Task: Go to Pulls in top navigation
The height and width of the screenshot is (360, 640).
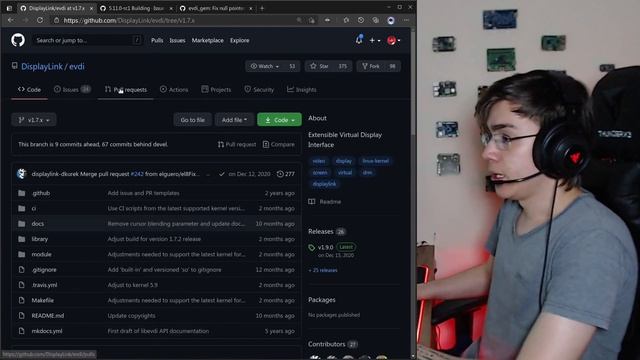Action: point(157,40)
